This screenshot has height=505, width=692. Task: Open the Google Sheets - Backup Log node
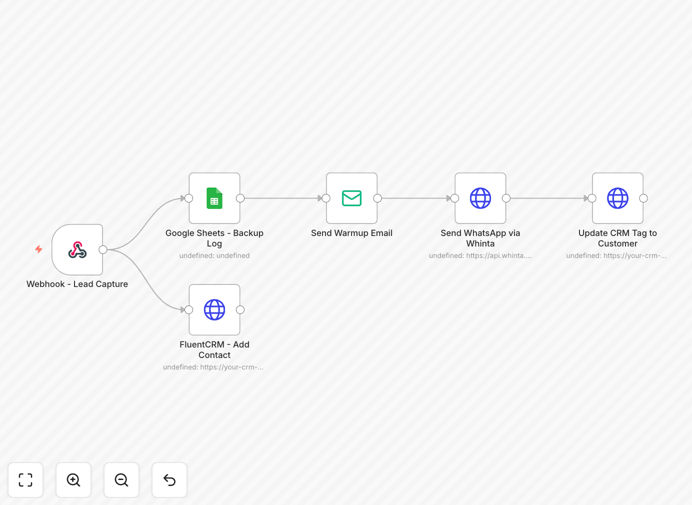click(214, 198)
